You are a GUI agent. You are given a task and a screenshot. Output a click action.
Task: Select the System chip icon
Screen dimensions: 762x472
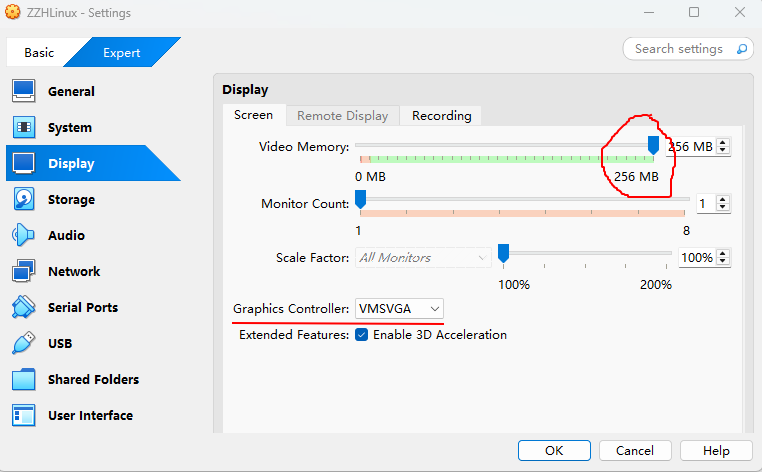click(x=24, y=127)
